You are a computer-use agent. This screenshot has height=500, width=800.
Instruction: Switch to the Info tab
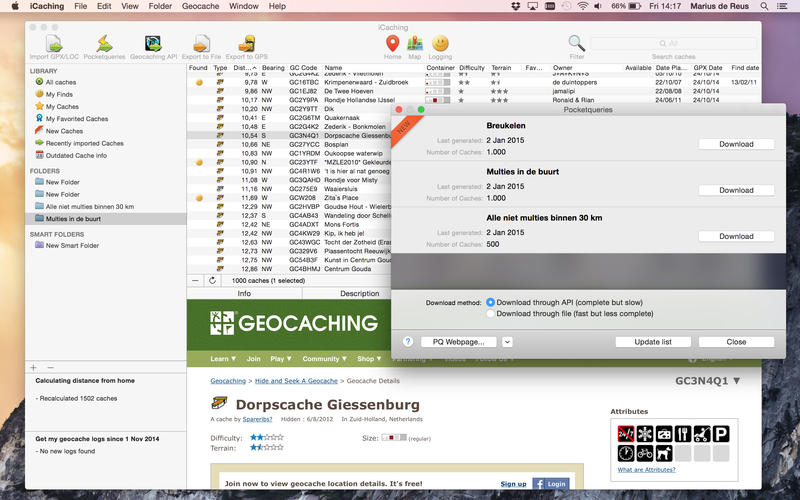click(x=244, y=293)
